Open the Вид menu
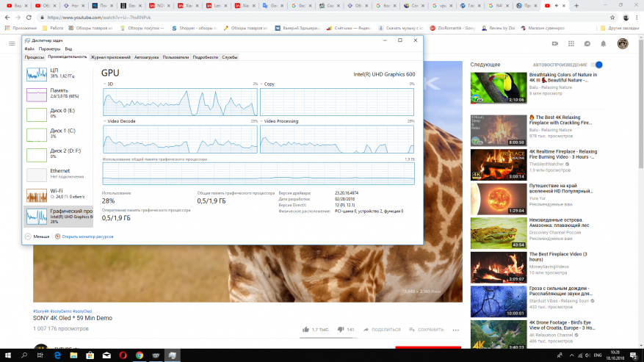644x362 pixels. (x=68, y=49)
